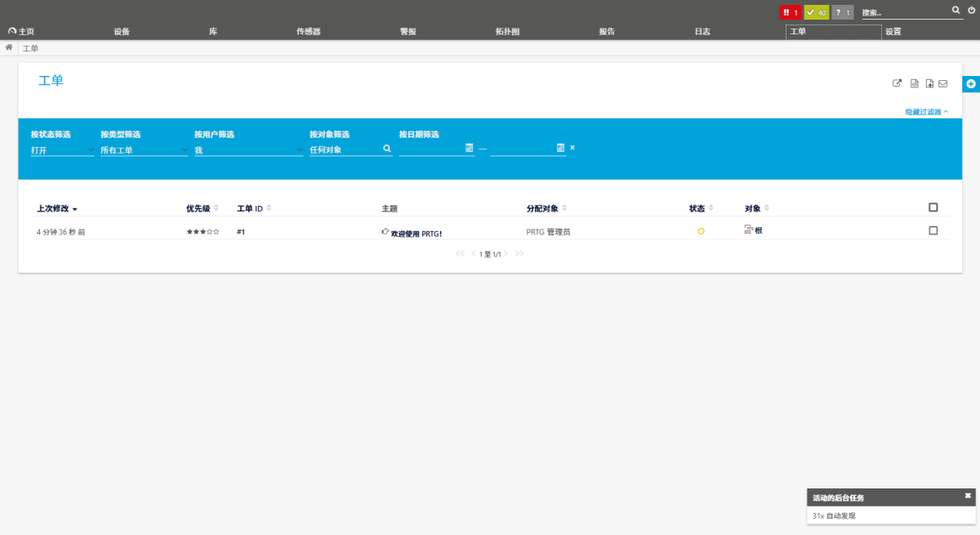Viewport: 980px width, 535px height.
Task: Open the 欢迎使用 PRTG! ticket
Action: [416, 232]
